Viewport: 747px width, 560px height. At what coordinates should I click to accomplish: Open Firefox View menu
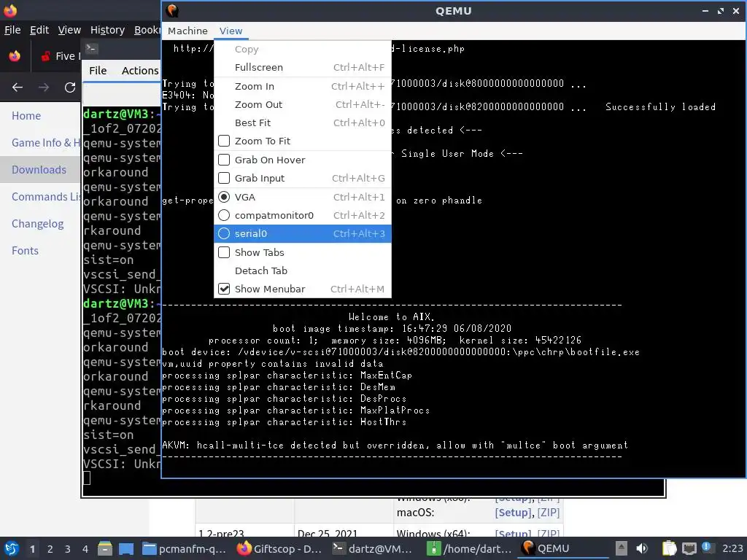pyautogui.click(x=69, y=30)
